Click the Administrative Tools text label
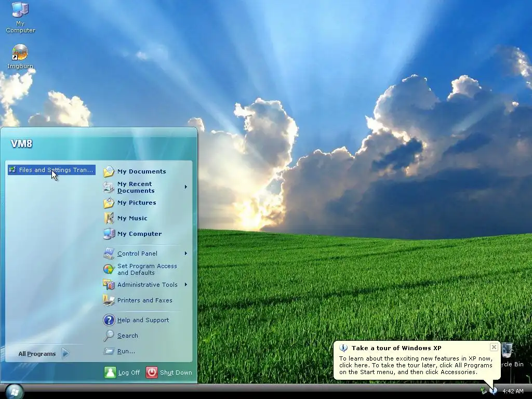 (147, 285)
